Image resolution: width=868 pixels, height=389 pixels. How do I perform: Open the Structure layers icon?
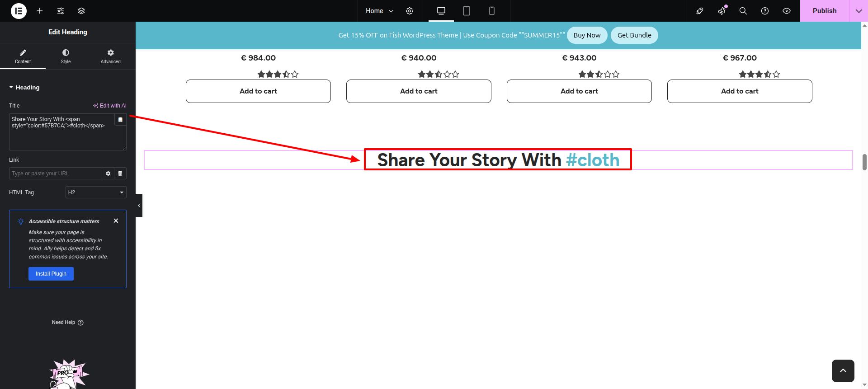tap(81, 11)
